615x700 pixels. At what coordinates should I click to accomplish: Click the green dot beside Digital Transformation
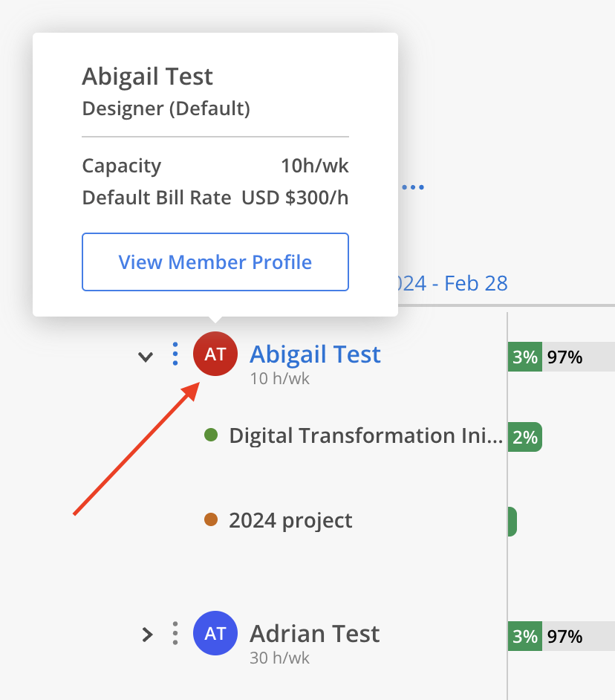point(211,435)
